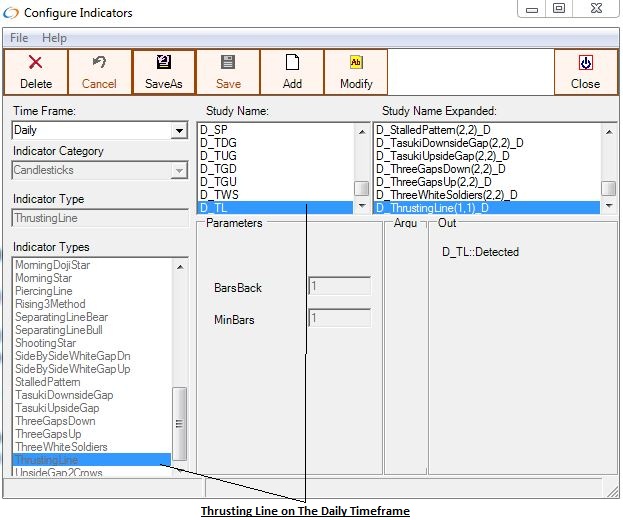Click the MinBars parameter field
This screenshot has height=520, width=623.
tap(340, 319)
